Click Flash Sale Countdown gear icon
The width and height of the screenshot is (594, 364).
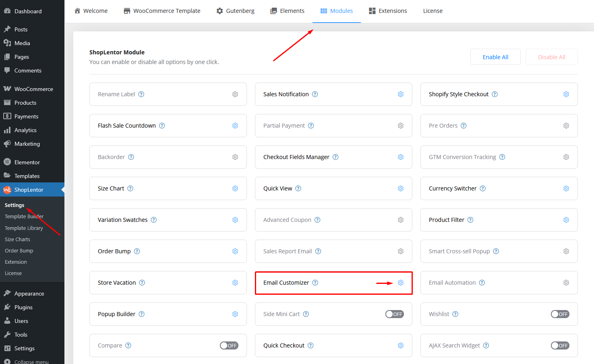coord(235,126)
